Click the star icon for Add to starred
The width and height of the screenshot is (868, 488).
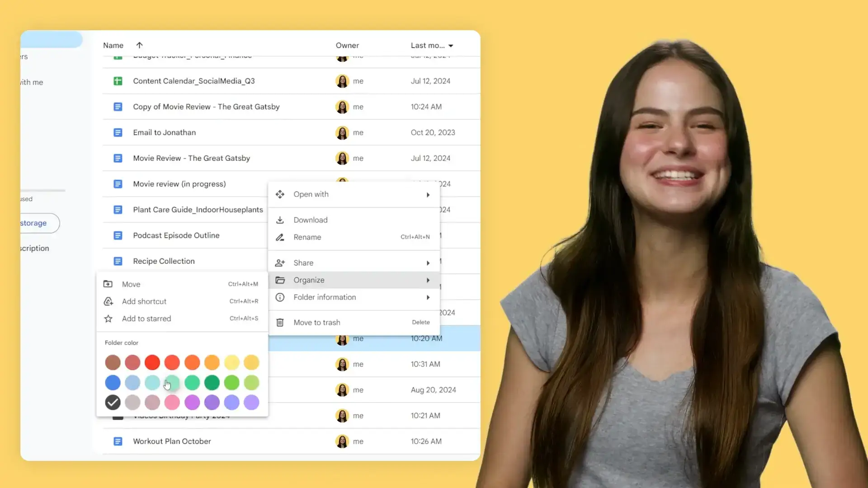108,319
